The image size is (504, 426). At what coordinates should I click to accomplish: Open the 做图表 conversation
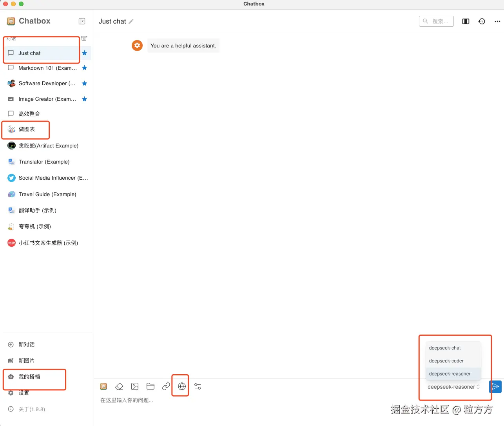(x=47, y=129)
